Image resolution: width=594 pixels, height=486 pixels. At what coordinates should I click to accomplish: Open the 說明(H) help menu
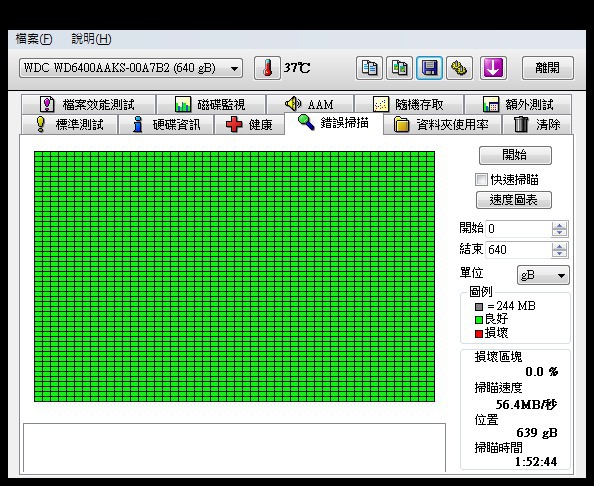91,39
